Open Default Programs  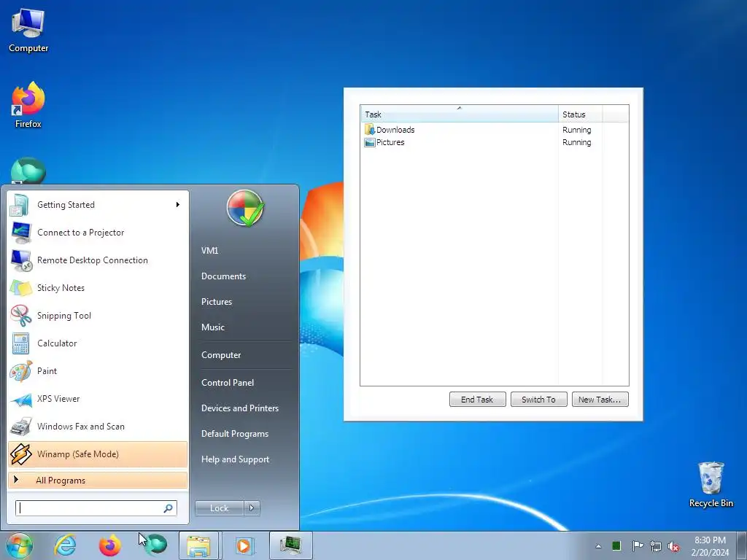pyautogui.click(x=235, y=434)
